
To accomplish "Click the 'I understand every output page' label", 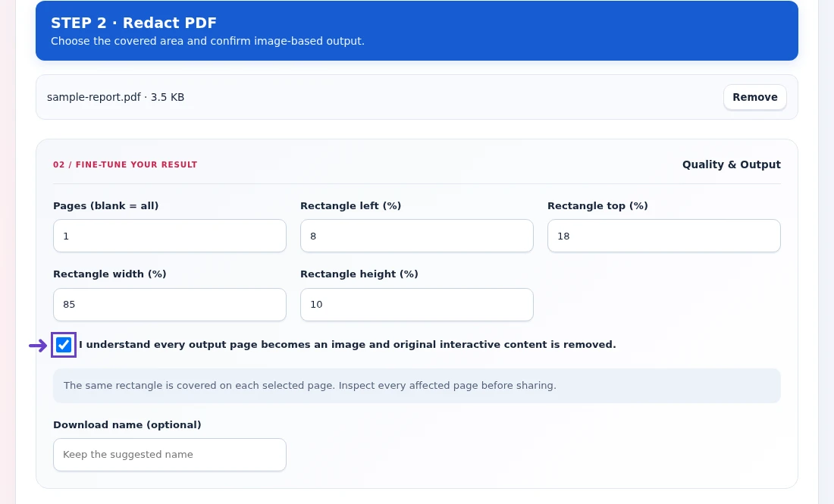I will tap(347, 345).
